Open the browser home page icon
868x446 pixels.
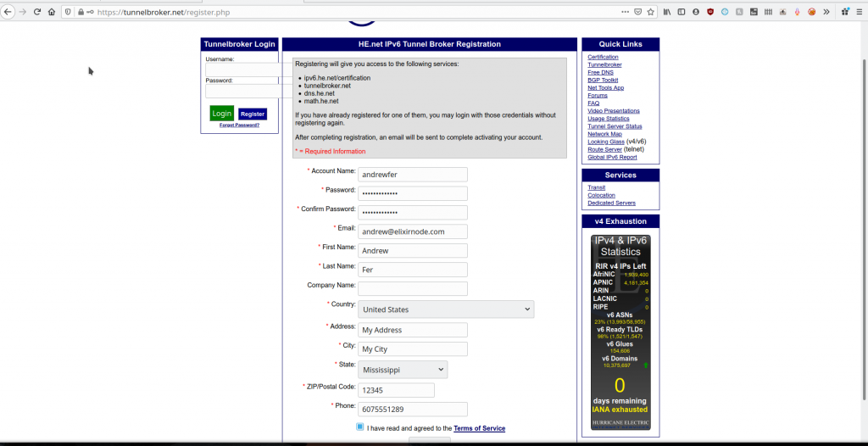pos(52,12)
